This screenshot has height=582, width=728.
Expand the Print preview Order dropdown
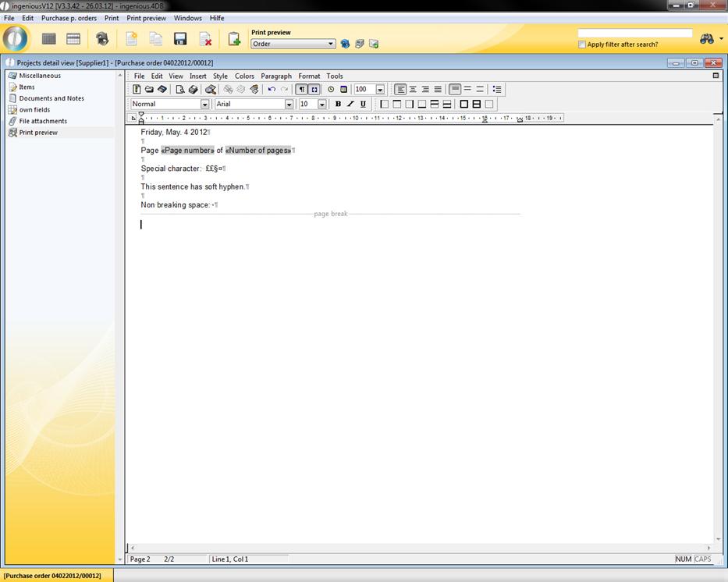(332, 44)
